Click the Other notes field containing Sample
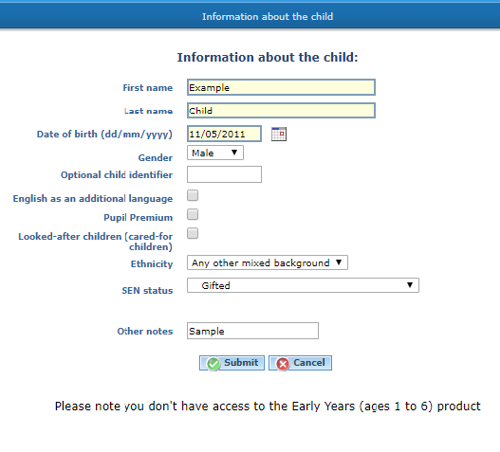 pyautogui.click(x=253, y=331)
